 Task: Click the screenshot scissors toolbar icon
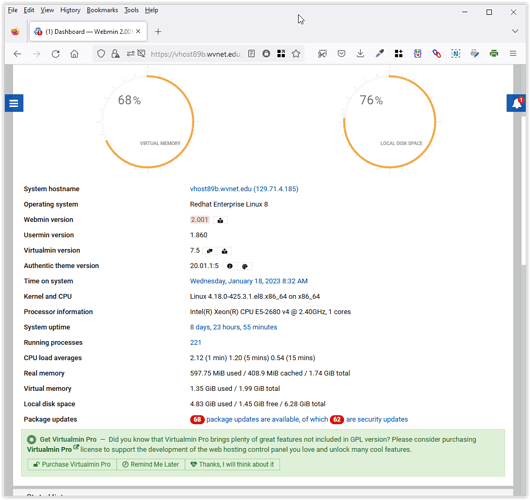click(x=322, y=53)
